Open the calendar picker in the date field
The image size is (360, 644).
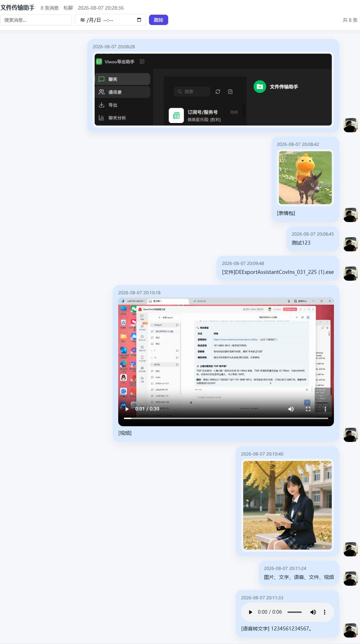click(139, 20)
